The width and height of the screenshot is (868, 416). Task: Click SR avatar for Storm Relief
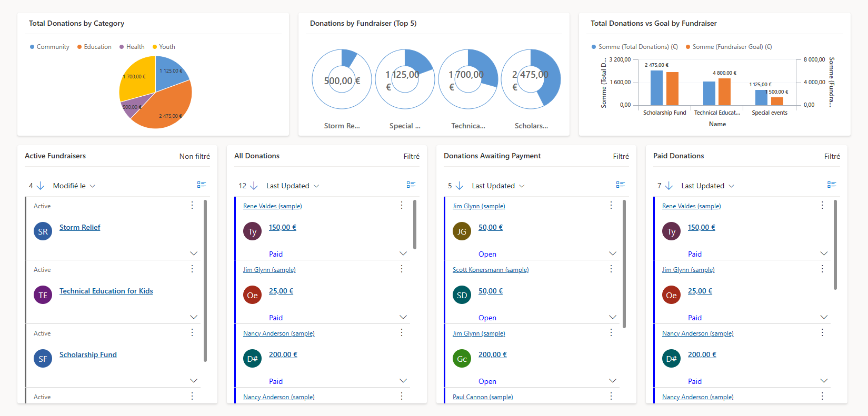(43, 231)
